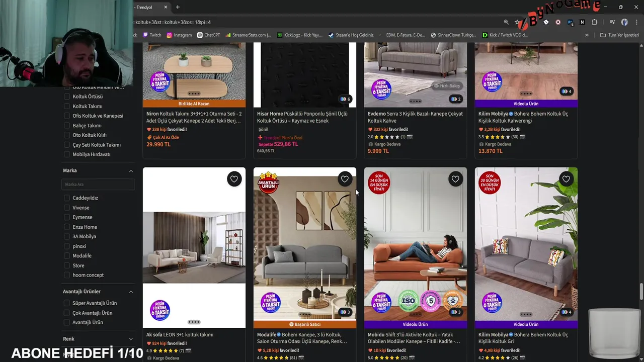644x362 pixels.
Task: Open Tüm Yer İşaretleri folder
Action: [619, 35]
